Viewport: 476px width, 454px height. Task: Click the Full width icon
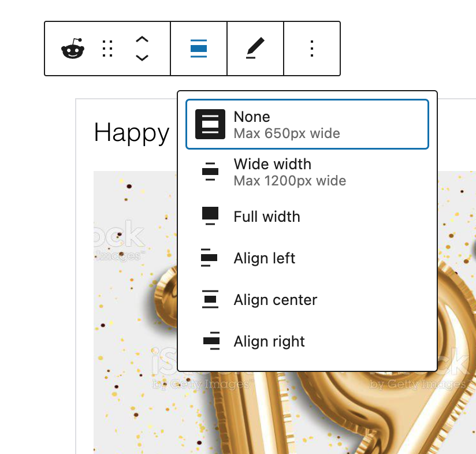[x=210, y=216]
